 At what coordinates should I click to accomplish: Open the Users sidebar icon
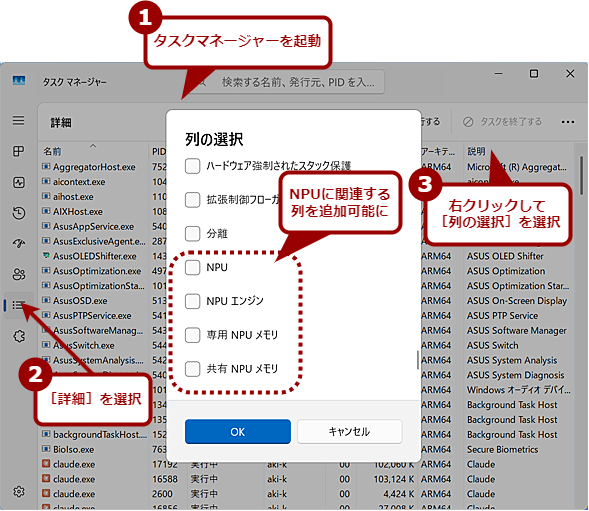pos(18,274)
